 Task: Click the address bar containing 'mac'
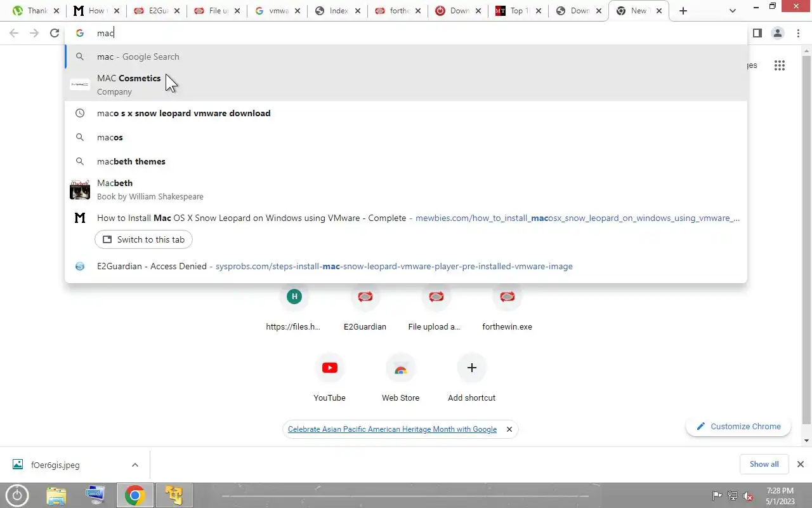click(406, 33)
